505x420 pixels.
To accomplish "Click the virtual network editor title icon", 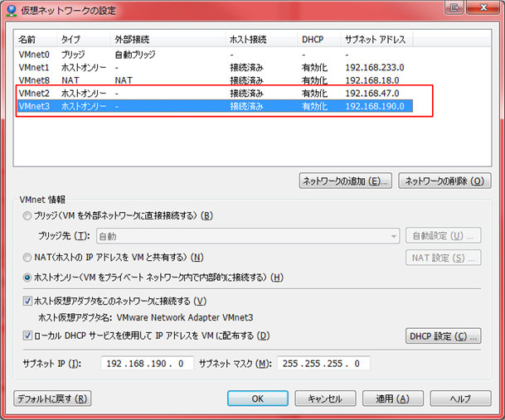I will [x=12, y=10].
